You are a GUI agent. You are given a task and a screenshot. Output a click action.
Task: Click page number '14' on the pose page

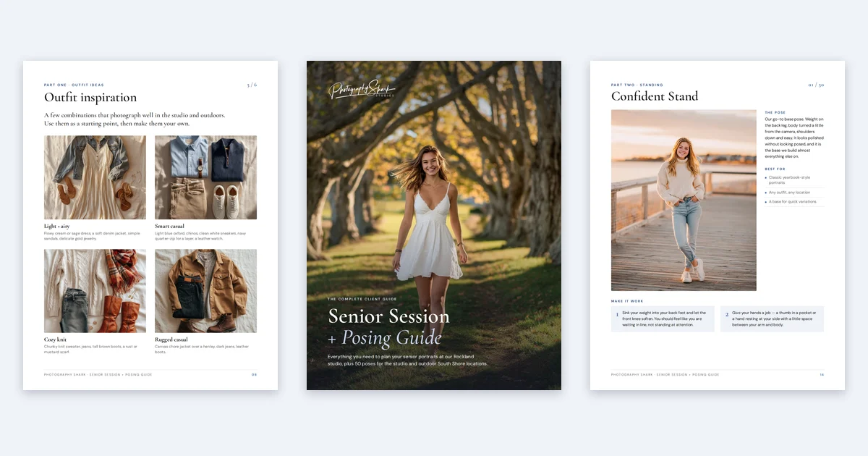pyautogui.click(x=822, y=374)
